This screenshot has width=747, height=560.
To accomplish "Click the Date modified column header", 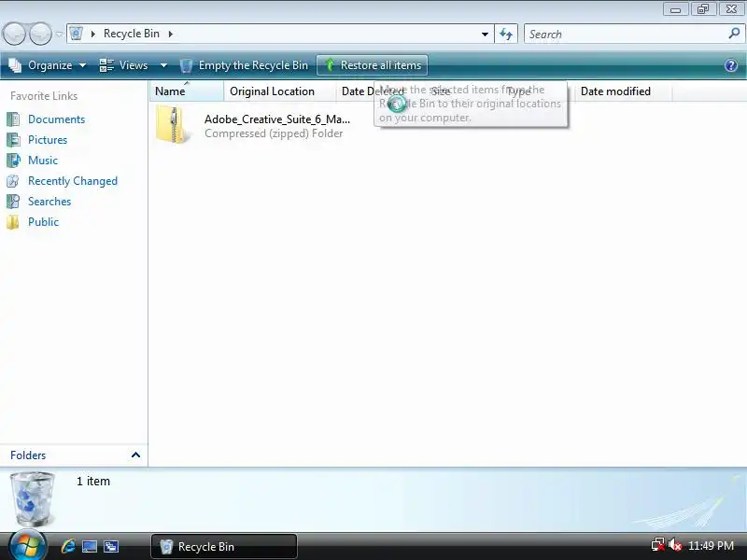I will tap(623, 91).
